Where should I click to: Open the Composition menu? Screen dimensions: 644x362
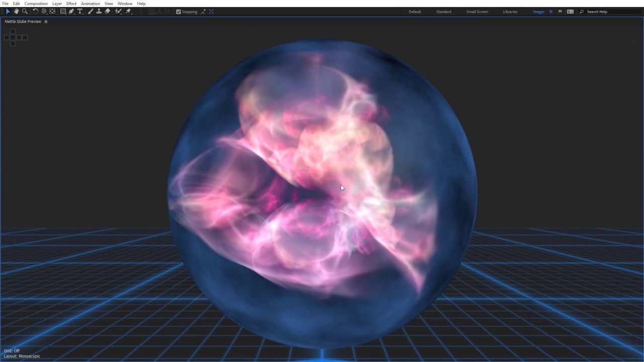pyautogui.click(x=36, y=4)
